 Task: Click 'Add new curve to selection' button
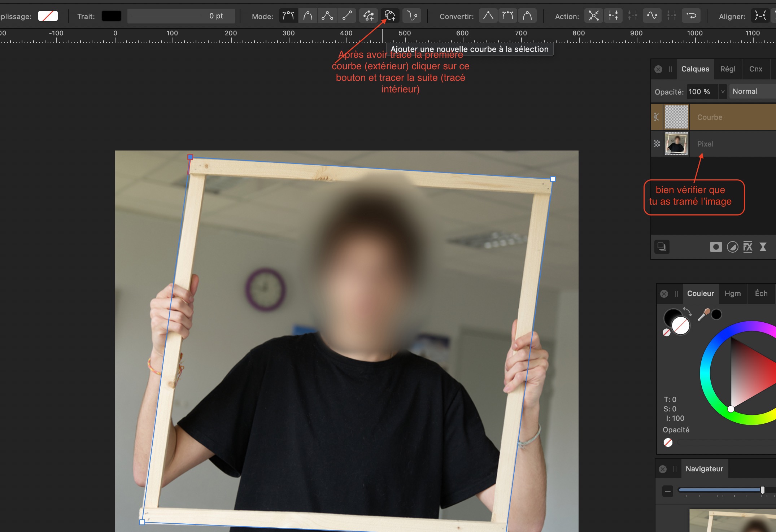point(390,16)
